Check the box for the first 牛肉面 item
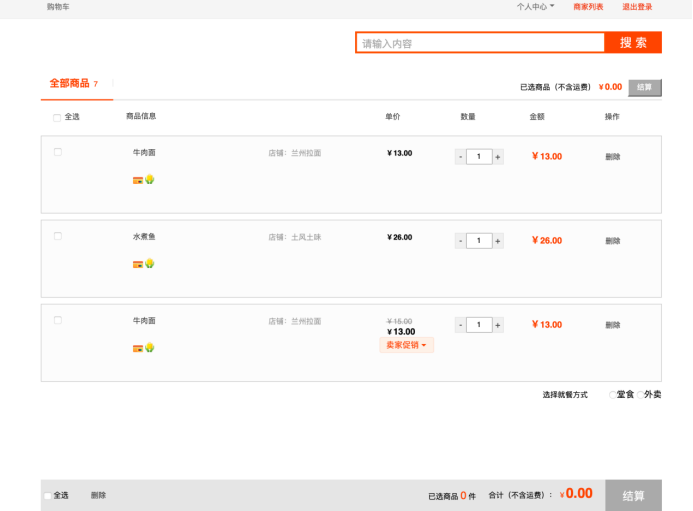The image size is (693, 511). click(58, 152)
